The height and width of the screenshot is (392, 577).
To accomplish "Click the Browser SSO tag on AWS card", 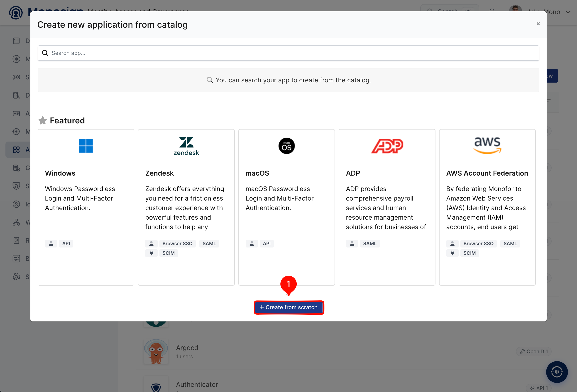I will click(x=478, y=244).
